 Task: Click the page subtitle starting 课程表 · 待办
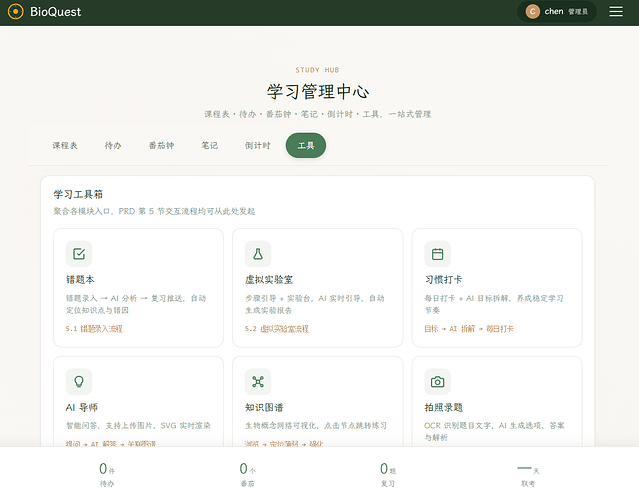click(318, 114)
